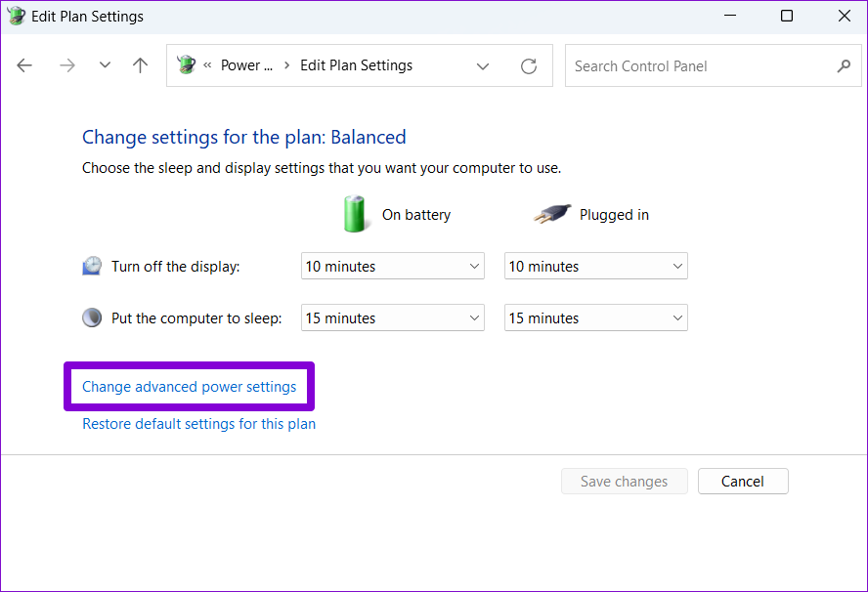Screen dimensions: 868x592
Task: Click the display icon next to Turn off the display
Action: pyautogui.click(x=92, y=265)
